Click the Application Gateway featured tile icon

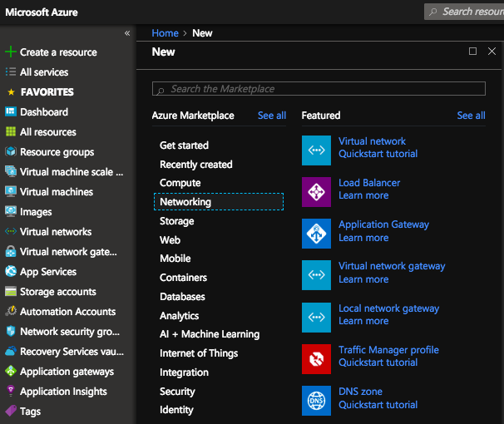[x=316, y=234]
